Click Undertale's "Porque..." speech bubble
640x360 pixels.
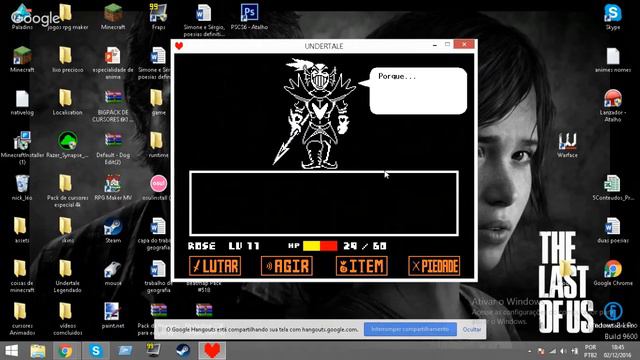[418, 91]
